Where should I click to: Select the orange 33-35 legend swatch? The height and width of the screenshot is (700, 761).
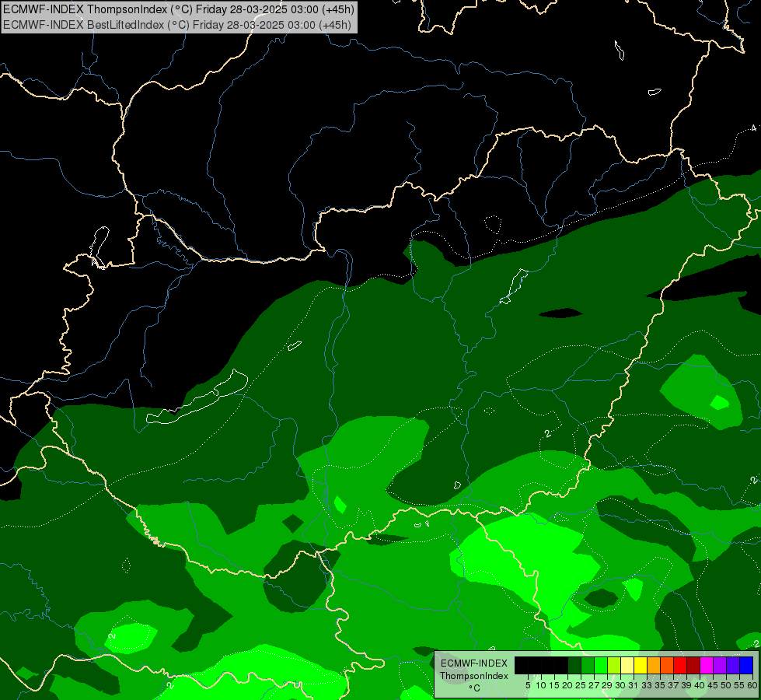pyautogui.click(x=654, y=665)
